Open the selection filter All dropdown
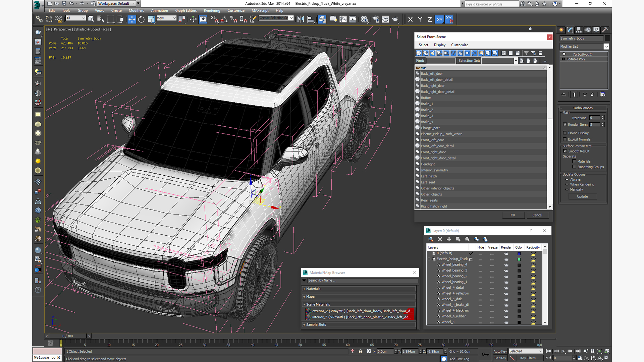The width and height of the screenshot is (644, 362). [x=76, y=18]
